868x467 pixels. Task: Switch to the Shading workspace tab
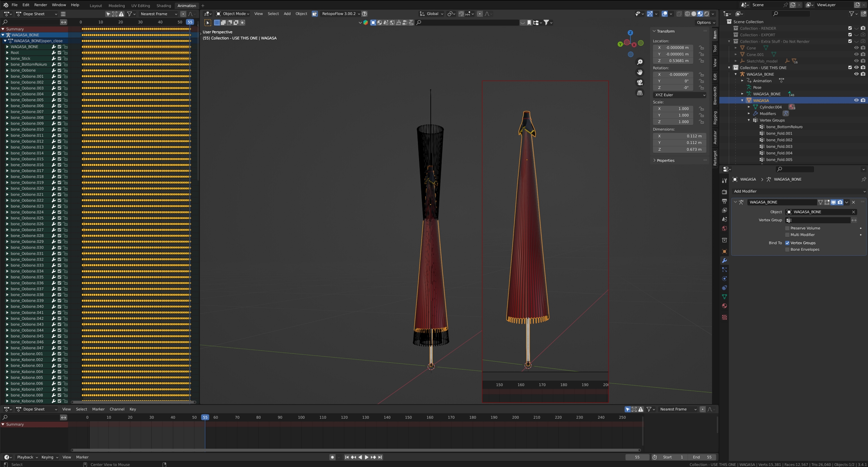164,5
